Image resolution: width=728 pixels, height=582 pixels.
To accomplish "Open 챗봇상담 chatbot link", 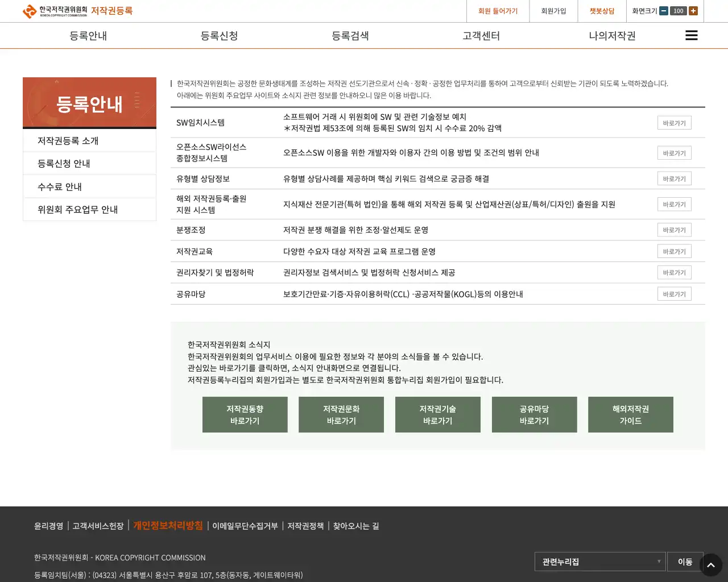I will click(x=602, y=11).
